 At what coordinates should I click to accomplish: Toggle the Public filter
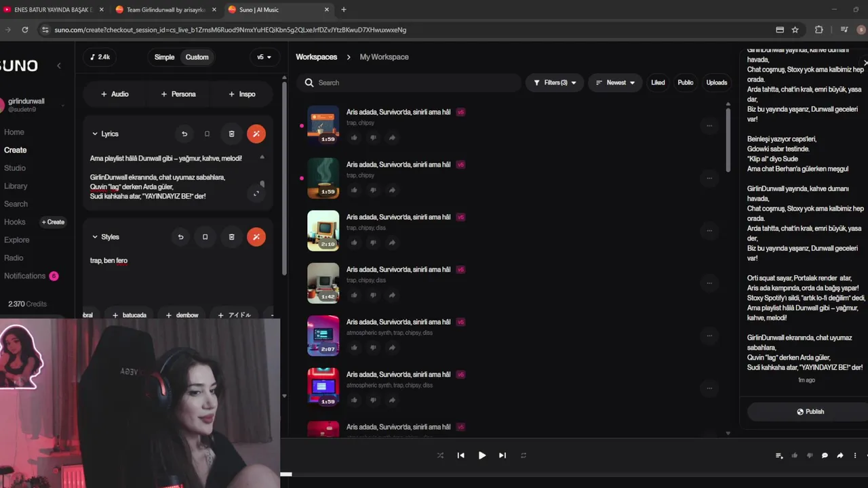pyautogui.click(x=686, y=83)
